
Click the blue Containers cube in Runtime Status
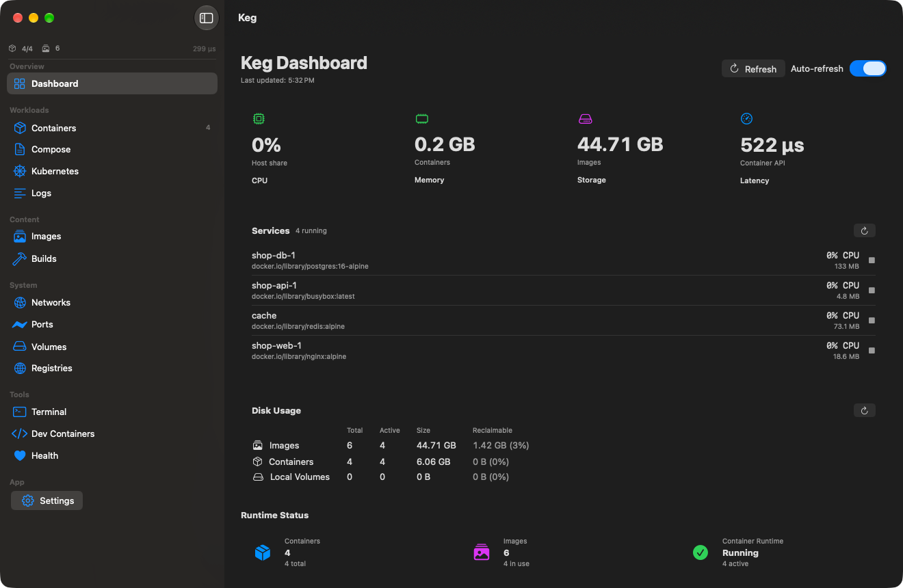pos(263,552)
